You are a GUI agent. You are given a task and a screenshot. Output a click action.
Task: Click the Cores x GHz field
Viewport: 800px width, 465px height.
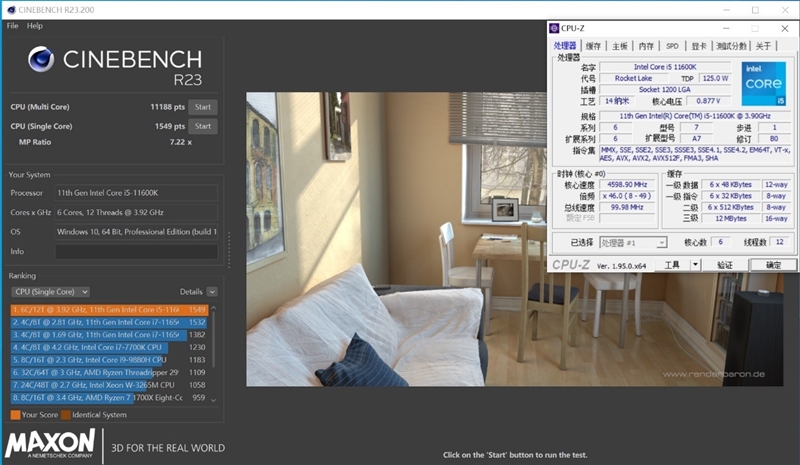(136, 212)
